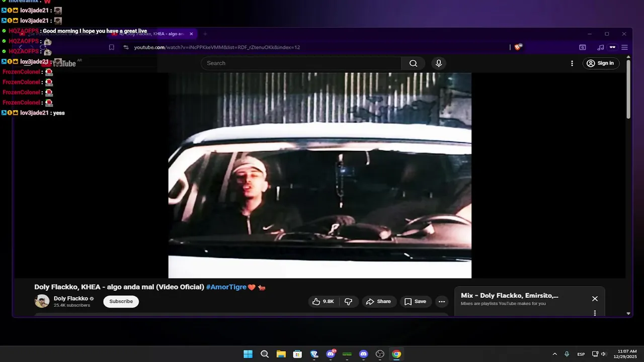Open a new browser tab
The image size is (644, 362).
point(205,34)
